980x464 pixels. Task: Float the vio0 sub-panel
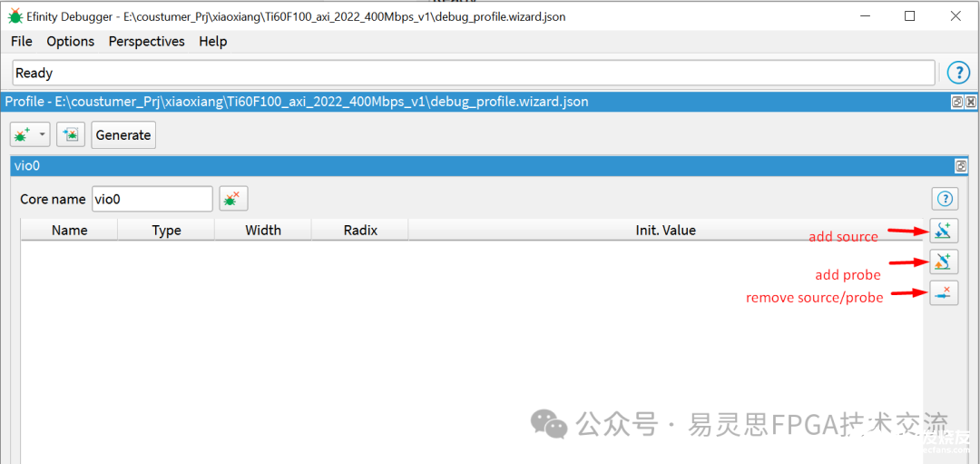tap(961, 166)
